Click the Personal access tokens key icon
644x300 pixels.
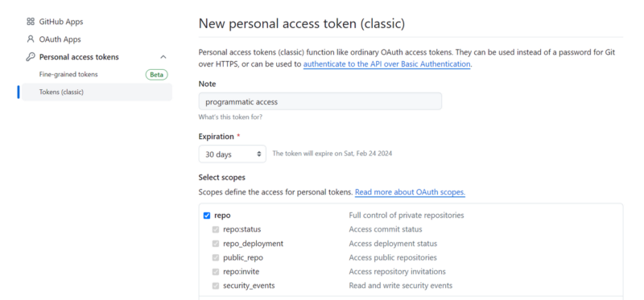[31, 57]
